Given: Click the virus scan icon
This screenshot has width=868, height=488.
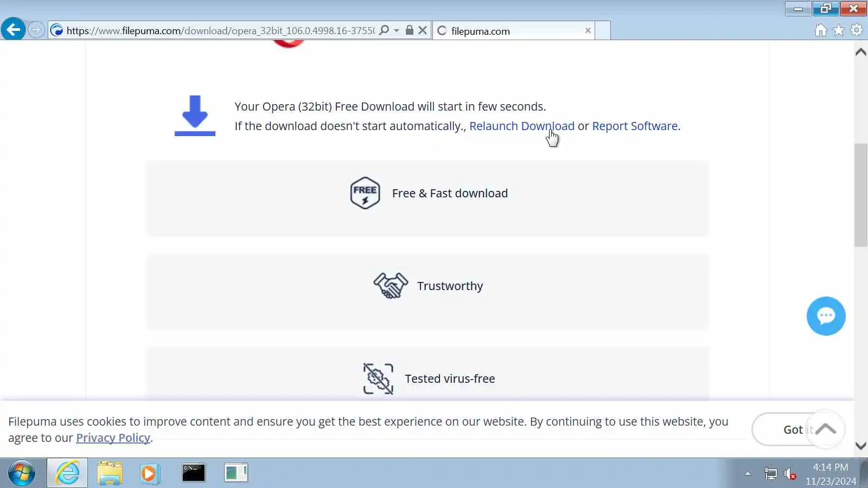Looking at the screenshot, I should (378, 378).
